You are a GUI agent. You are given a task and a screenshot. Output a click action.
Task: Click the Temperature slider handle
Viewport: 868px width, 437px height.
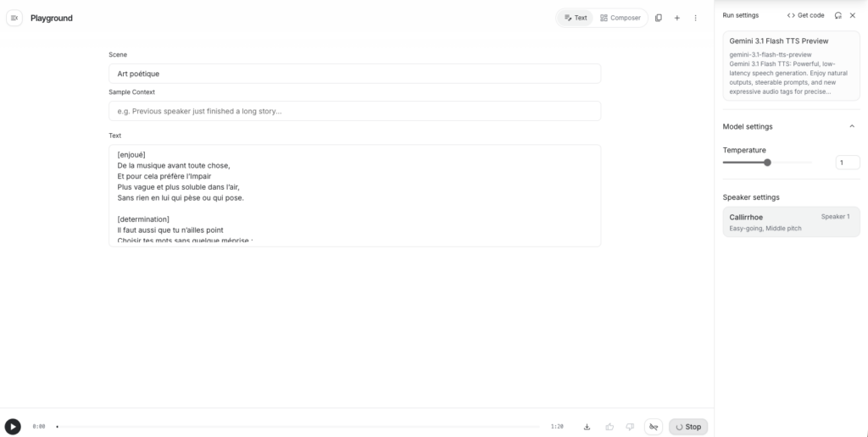[x=767, y=163]
